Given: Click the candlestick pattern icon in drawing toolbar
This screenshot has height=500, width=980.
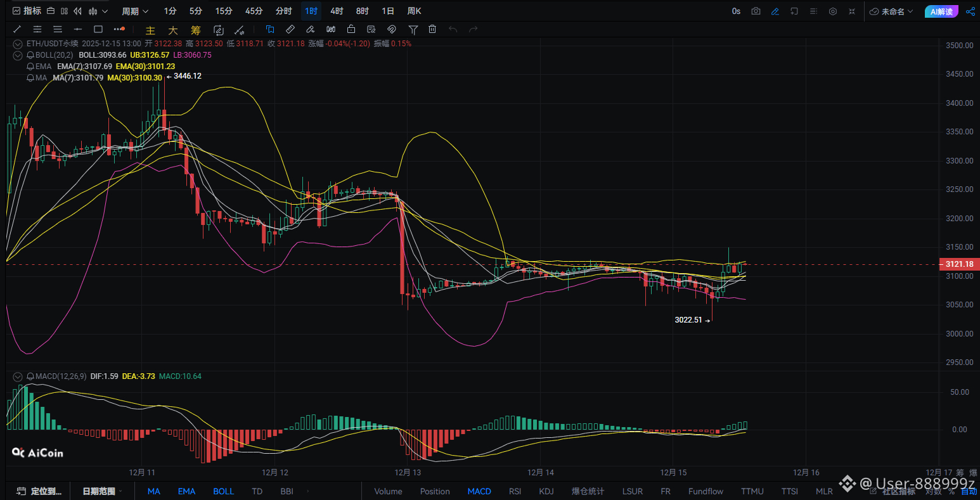Looking at the screenshot, I should click(x=331, y=29).
